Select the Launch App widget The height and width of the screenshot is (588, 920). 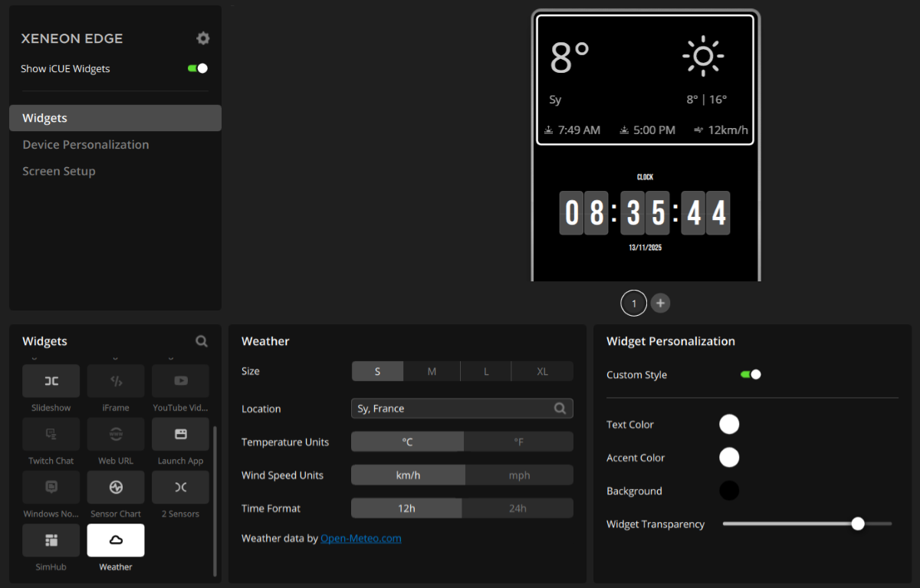tap(180, 434)
